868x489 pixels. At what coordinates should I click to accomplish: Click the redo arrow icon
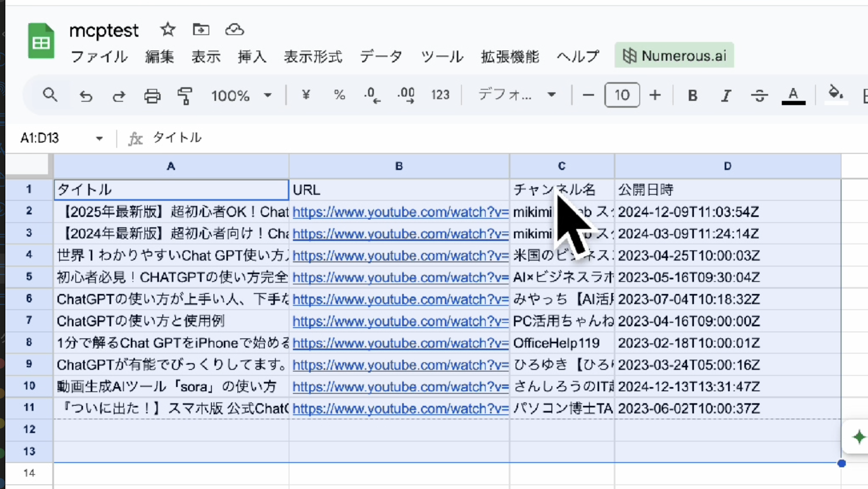tap(119, 96)
